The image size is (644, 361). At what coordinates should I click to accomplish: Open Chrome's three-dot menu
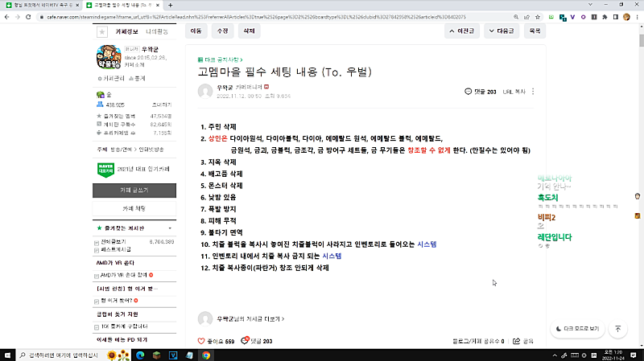coord(637,17)
